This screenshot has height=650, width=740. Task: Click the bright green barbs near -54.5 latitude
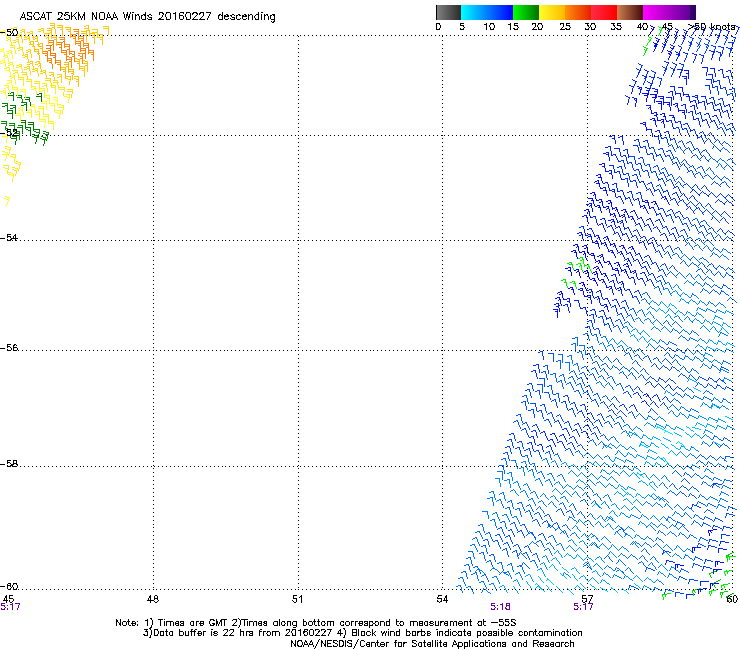coord(577,273)
